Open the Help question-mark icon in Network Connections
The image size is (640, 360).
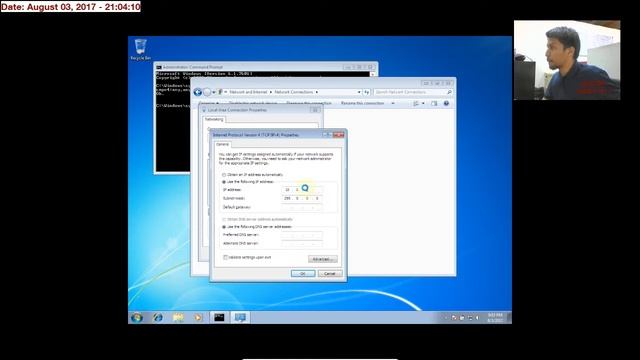click(x=446, y=104)
